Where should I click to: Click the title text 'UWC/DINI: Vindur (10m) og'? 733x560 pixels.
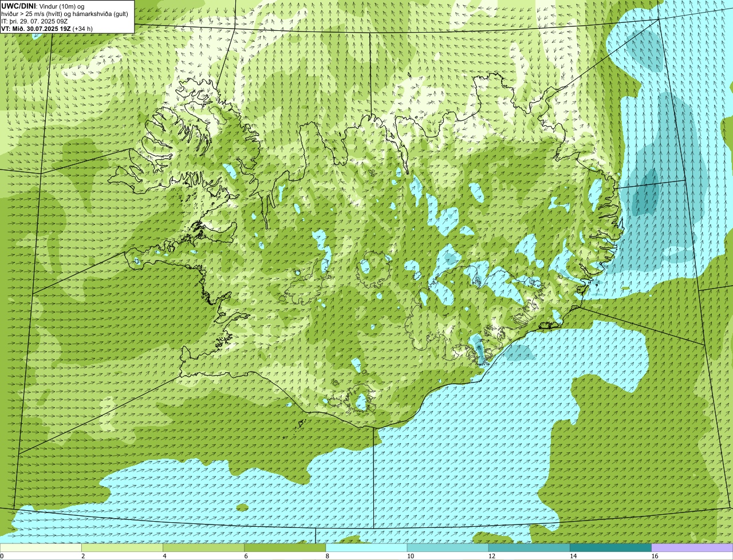pyautogui.click(x=43, y=6)
